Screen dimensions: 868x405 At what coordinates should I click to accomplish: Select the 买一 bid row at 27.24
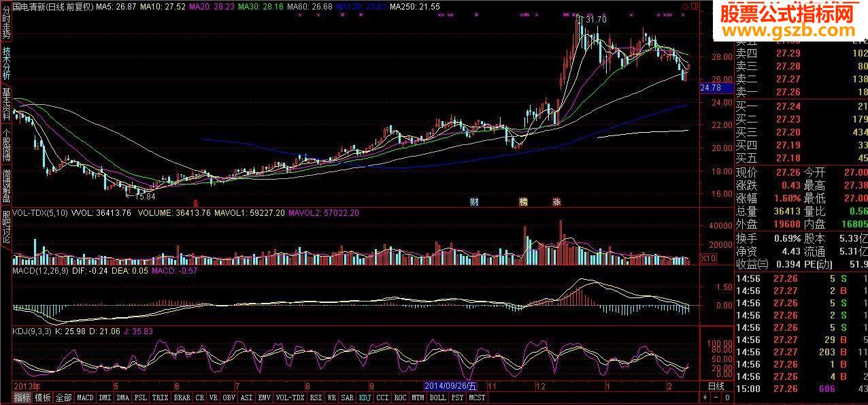[801, 106]
